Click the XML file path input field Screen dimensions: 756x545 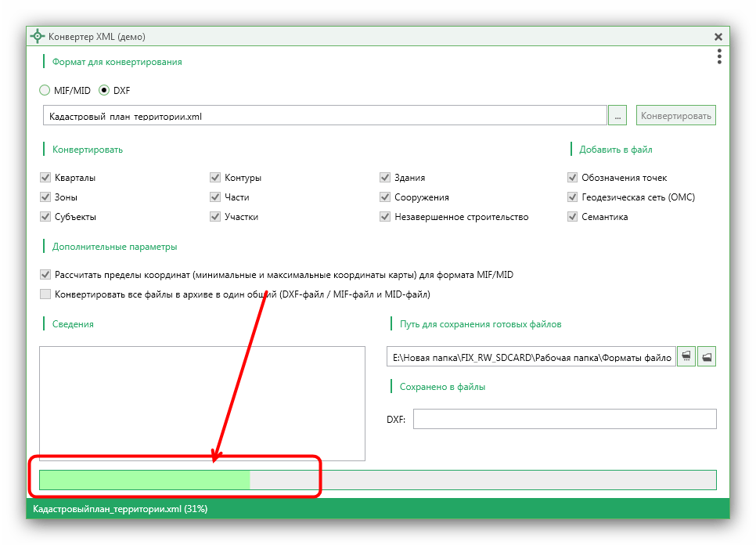click(x=325, y=116)
